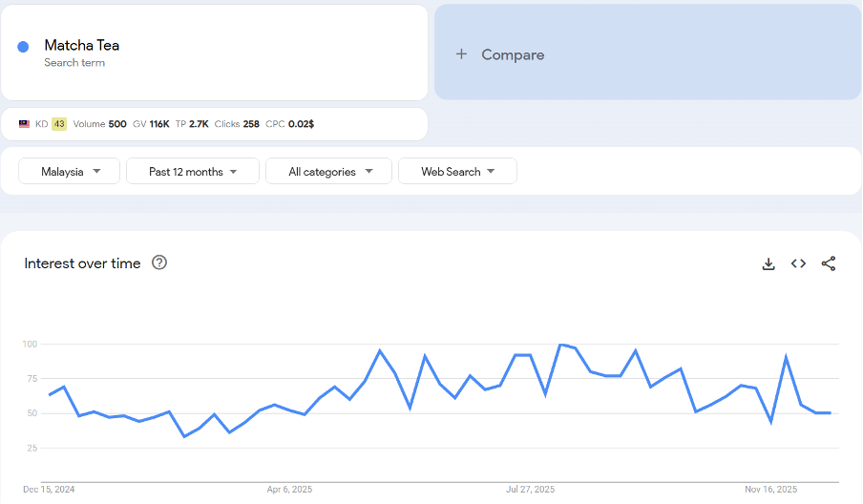Click the Dec 15, 2024 axis label
Screen dimensions: 863x504
pyautogui.click(x=49, y=489)
